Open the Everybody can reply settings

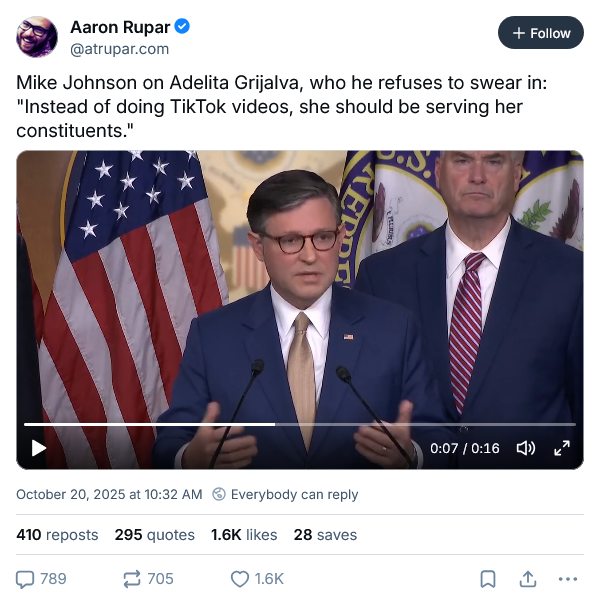click(285, 494)
